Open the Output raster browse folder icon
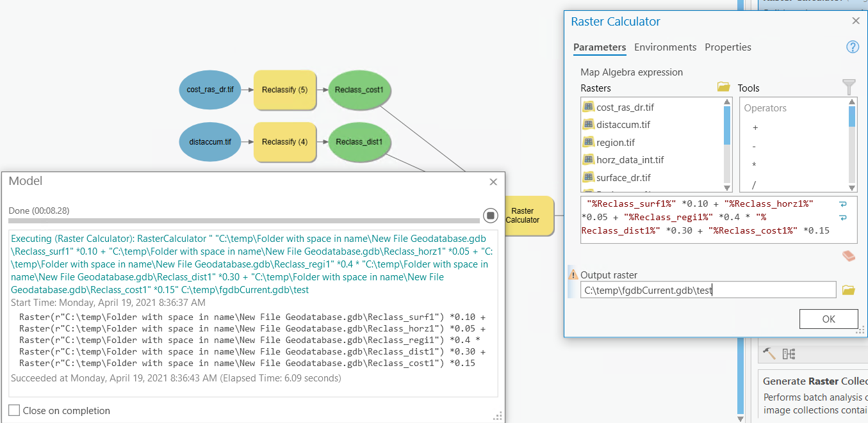Screen dimensions: 868x423 pos(849,289)
